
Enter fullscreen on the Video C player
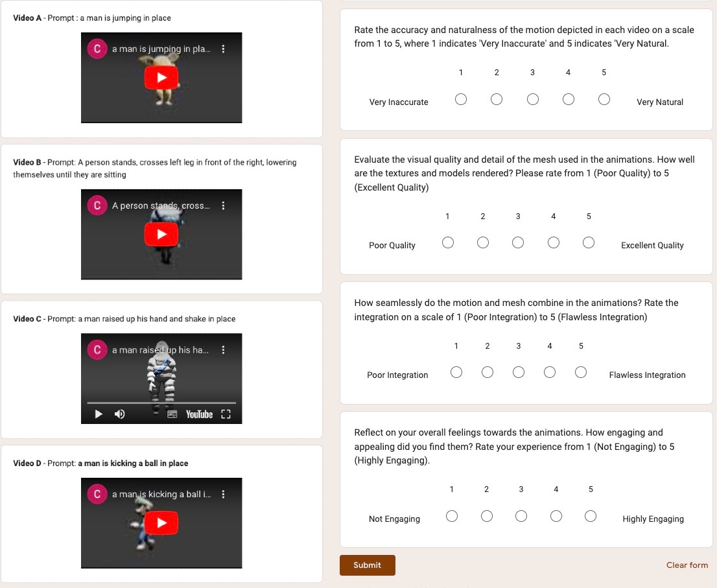point(226,414)
